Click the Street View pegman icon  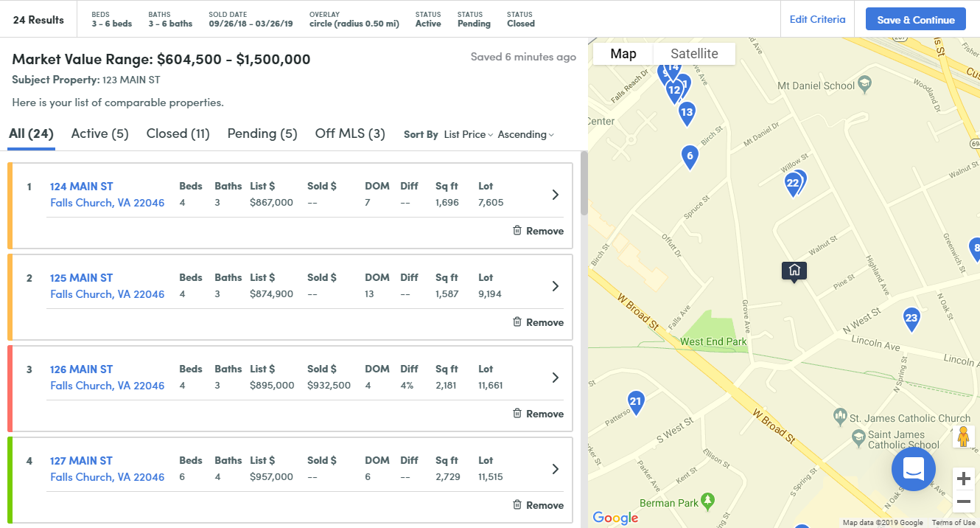pos(963,437)
